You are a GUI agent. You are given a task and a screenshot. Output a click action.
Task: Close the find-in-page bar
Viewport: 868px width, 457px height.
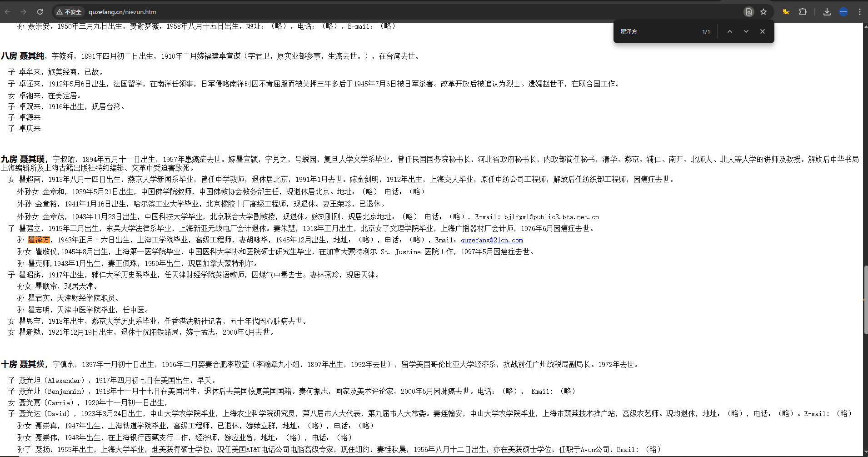(x=763, y=31)
